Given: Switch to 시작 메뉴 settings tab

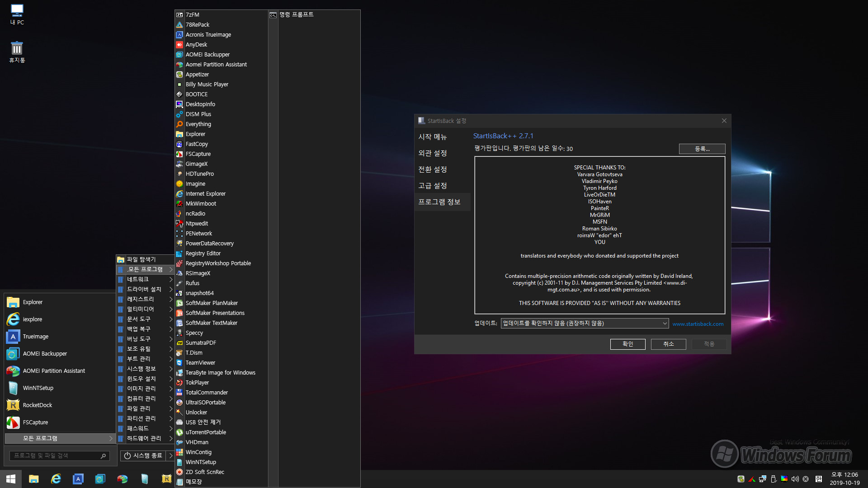Looking at the screenshot, I should click(442, 136).
